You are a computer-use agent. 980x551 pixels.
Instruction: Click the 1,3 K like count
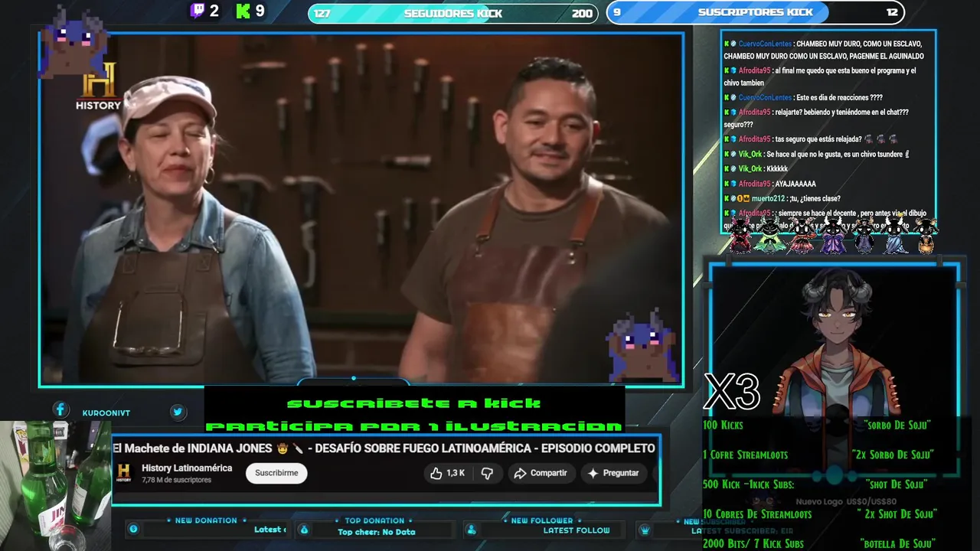pyautogui.click(x=456, y=473)
